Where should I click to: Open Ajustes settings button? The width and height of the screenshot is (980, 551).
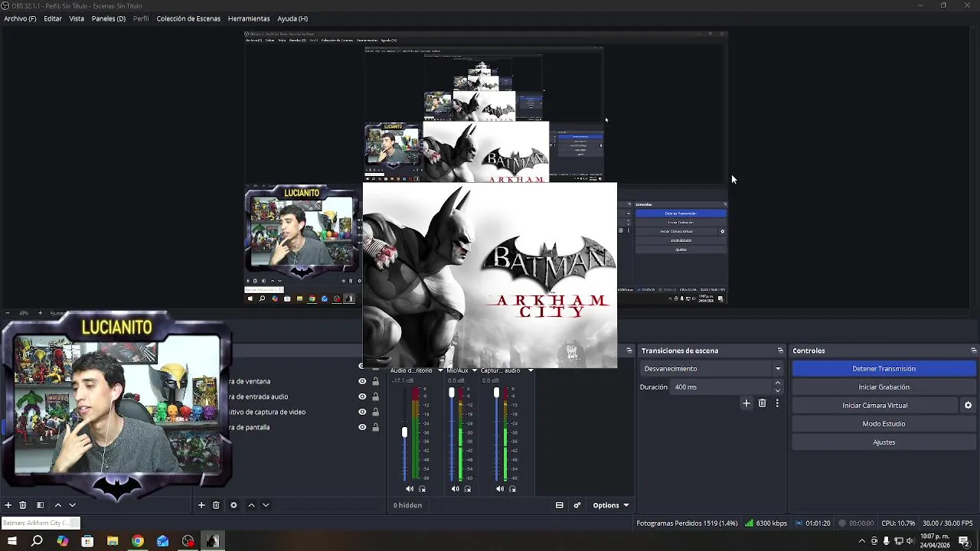(884, 442)
